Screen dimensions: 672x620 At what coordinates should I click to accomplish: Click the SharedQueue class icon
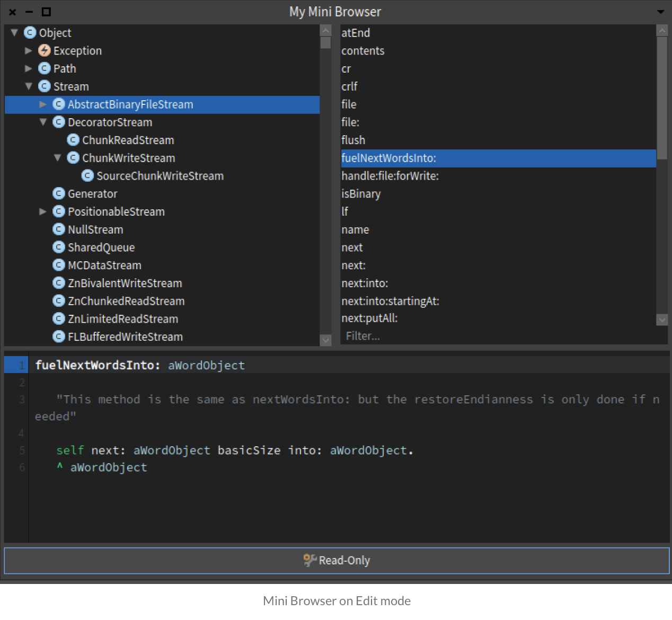click(x=59, y=247)
